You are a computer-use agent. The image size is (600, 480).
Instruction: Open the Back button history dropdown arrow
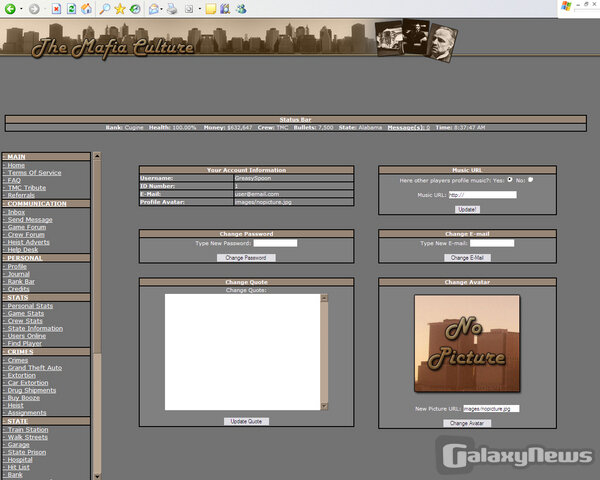21,9
